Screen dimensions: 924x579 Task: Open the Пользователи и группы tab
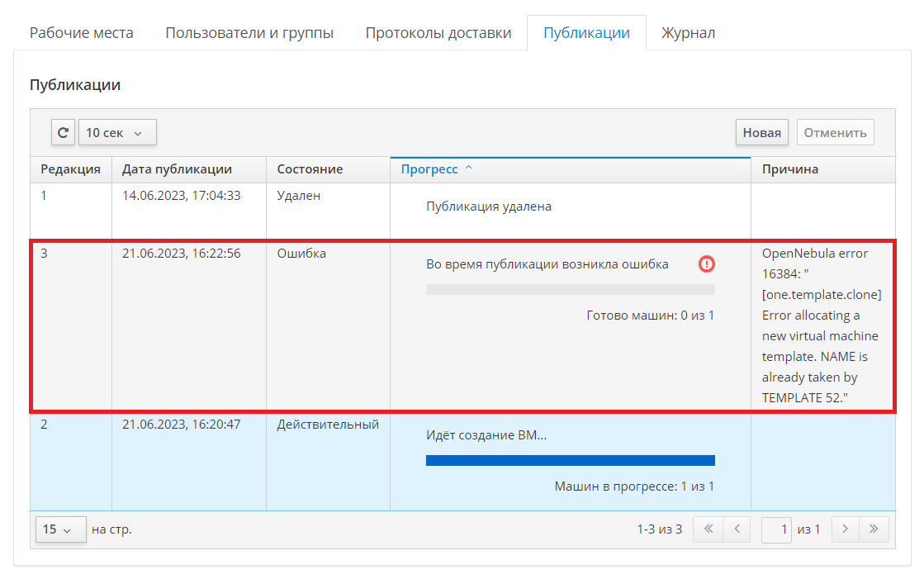click(x=249, y=33)
